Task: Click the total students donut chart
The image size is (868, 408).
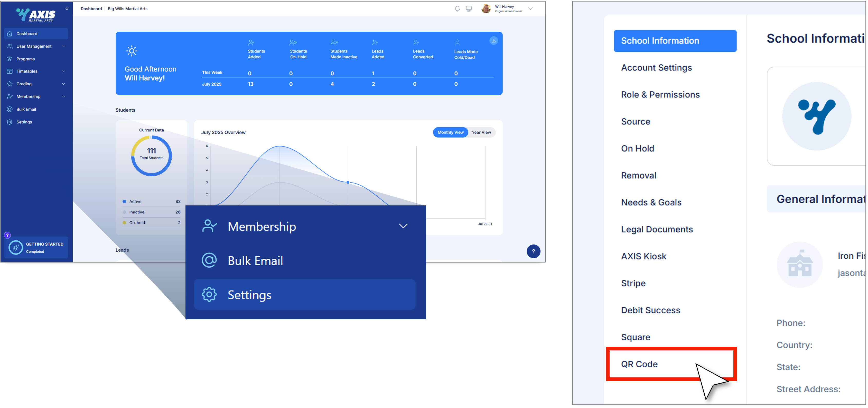Action: (151, 156)
